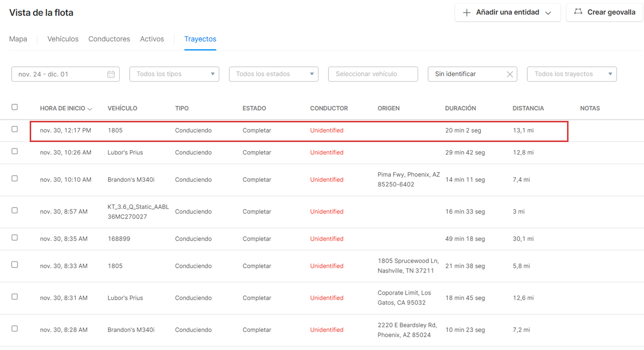Open the Todos los estados dropdown
Image resolution: width=644 pixels, height=350 pixels.
pos(274,74)
